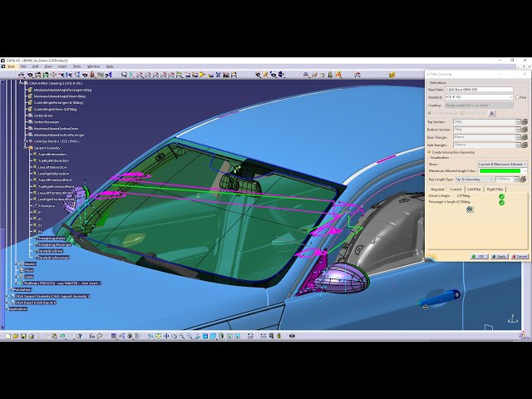Screen dimensions: 532x399
Task: Open the Start menu
Action: point(11,66)
